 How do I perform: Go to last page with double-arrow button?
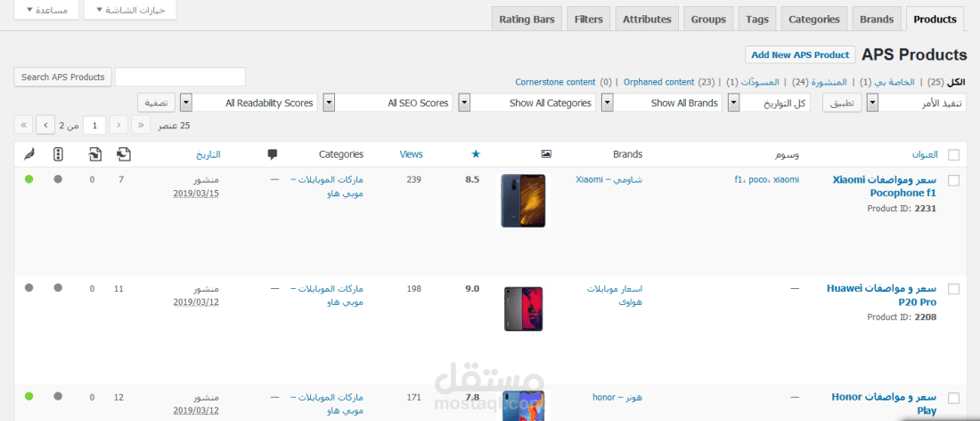pos(23,125)
